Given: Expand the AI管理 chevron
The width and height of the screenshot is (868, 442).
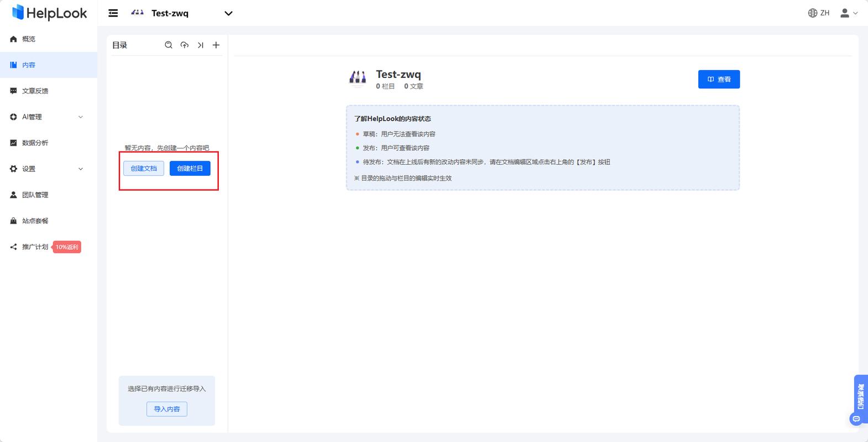Looking at the screenshot, I should tap(81, 117).
